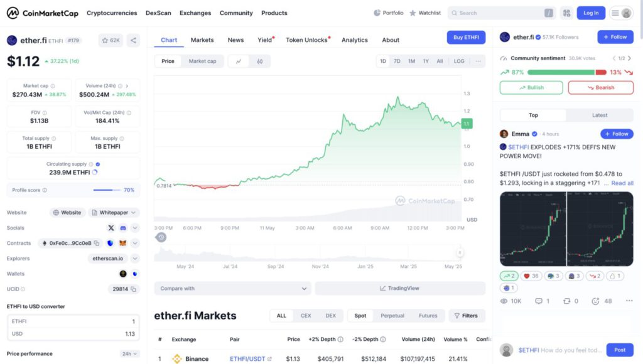This screenshot has width=643, height=364.
Task: Click the Discord social icon
Action: (123, 228)
